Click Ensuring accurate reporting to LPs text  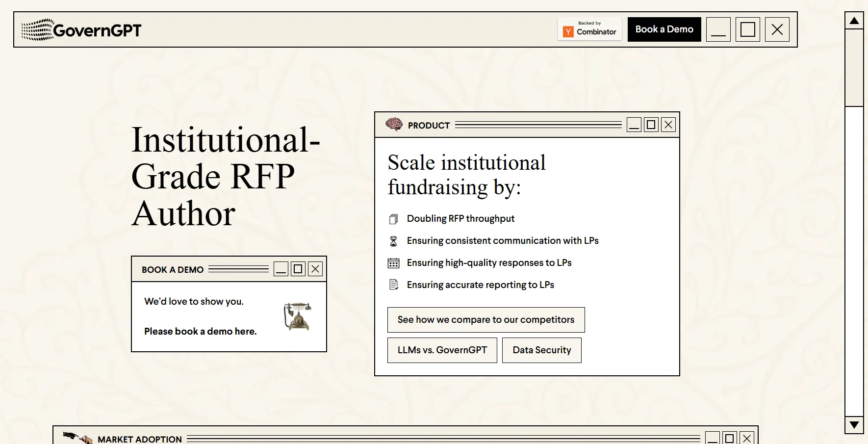coord(481,285)
